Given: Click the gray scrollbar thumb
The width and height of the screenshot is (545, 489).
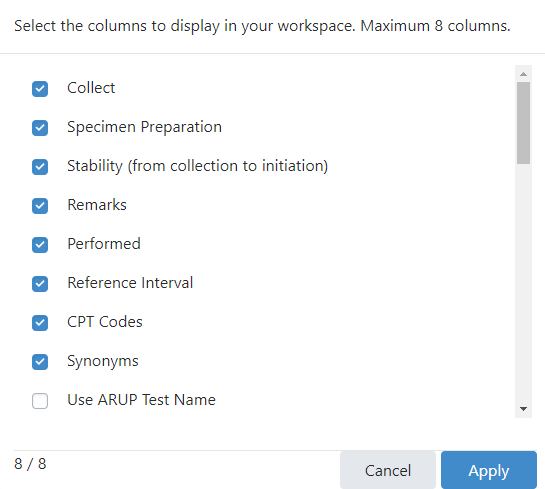Looking at the screenshot, I should [523, 123].
